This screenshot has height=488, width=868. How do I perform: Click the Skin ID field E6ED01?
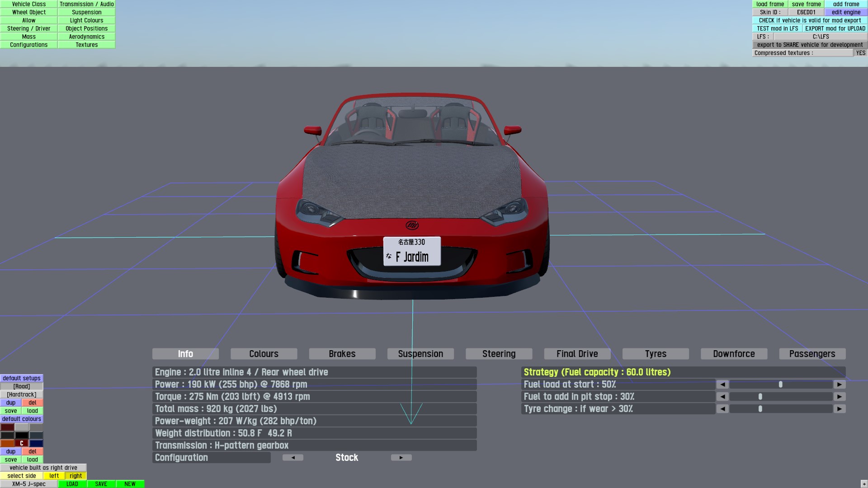[x=806, y=12]
